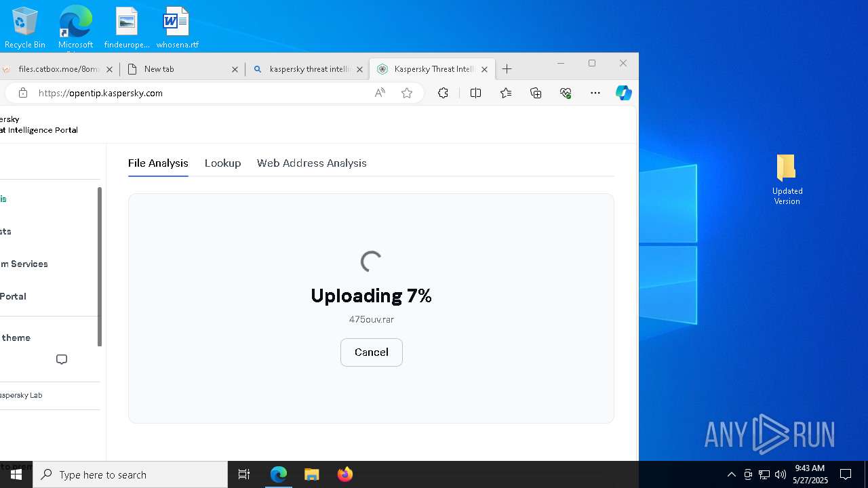Open the Kaspersky Lab footer link

point(21,395)
